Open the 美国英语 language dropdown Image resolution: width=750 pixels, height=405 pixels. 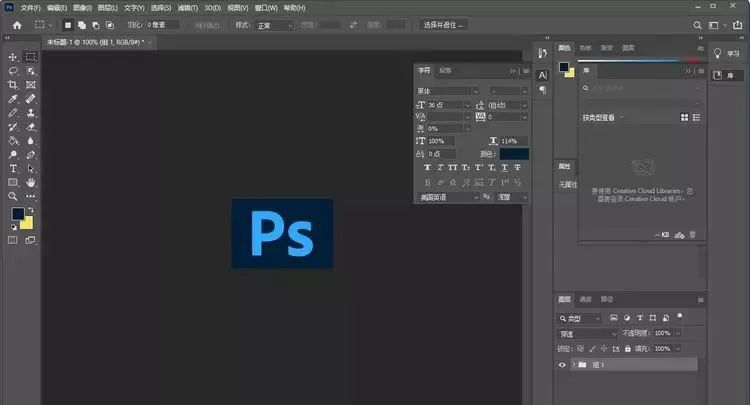pyautogui.click(x=447, y=198)
